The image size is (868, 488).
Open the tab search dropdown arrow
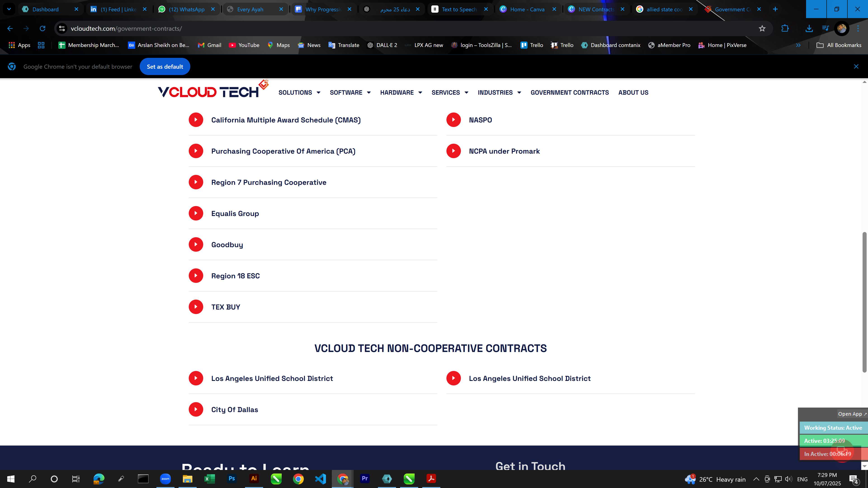point(9,9)
